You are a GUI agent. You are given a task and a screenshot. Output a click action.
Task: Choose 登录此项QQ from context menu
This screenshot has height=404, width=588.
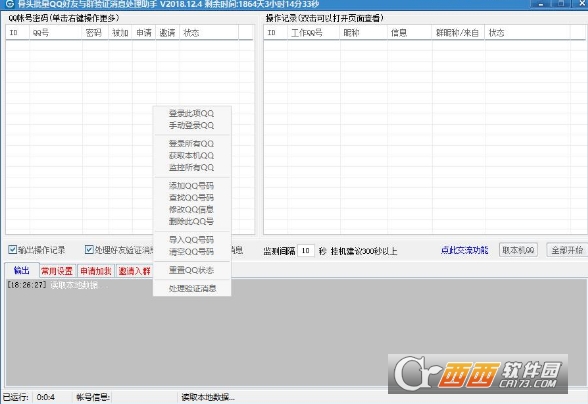click(x=191, y=113)
